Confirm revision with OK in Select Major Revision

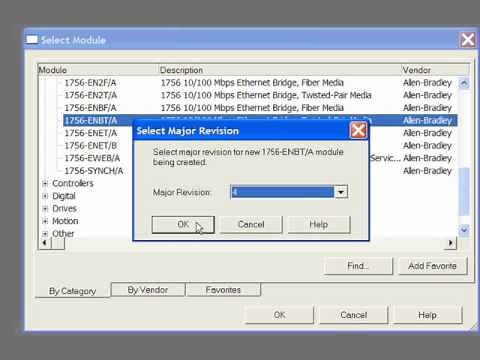pos(183,224)
